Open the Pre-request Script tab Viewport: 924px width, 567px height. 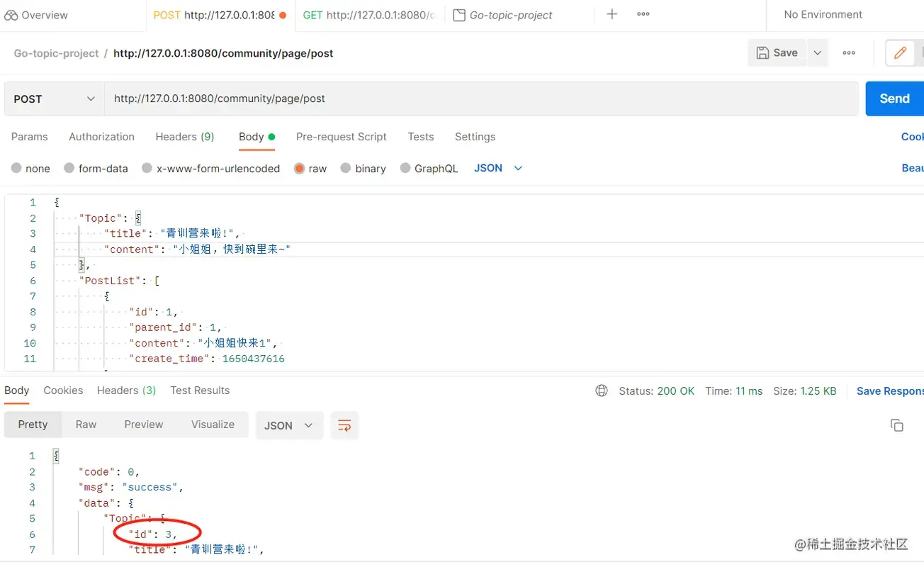pos(342,137)
